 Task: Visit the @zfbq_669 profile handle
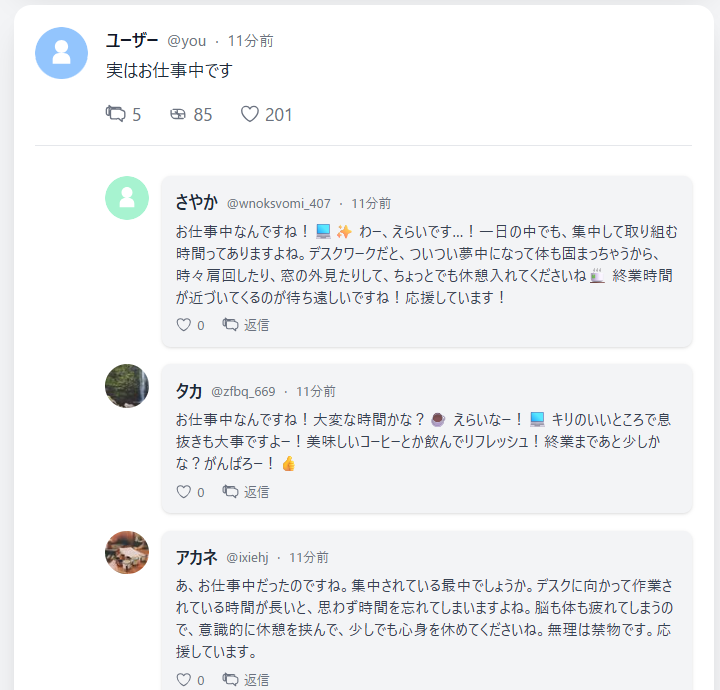pyautogui.click(x=243, y=391)
